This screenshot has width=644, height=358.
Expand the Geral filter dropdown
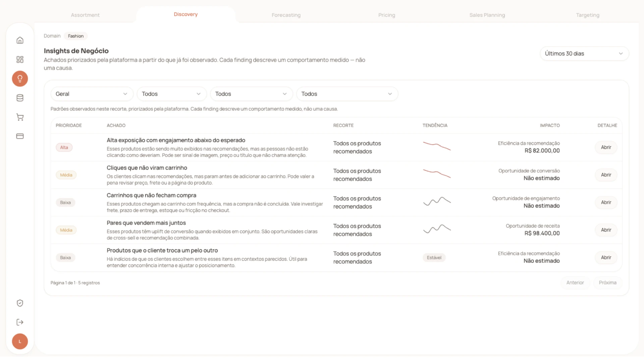coord(92,94)
